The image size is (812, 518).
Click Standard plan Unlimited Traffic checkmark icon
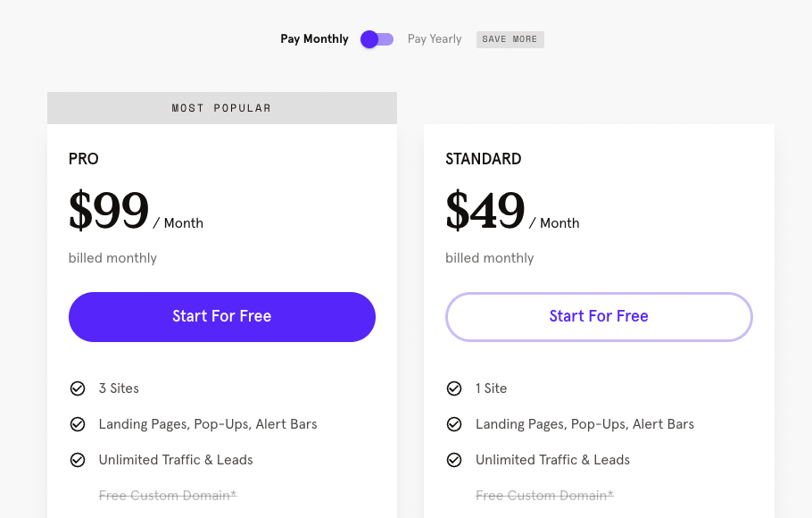454,460
